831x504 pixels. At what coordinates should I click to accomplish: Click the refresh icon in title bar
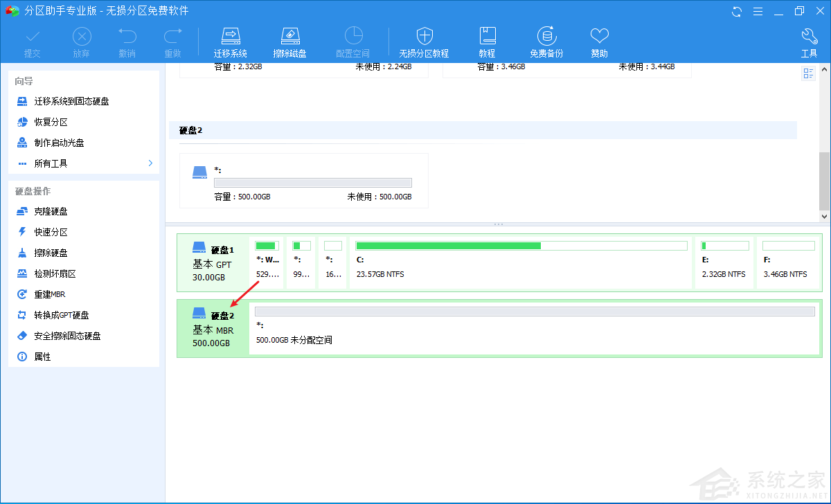coord(737,11)
